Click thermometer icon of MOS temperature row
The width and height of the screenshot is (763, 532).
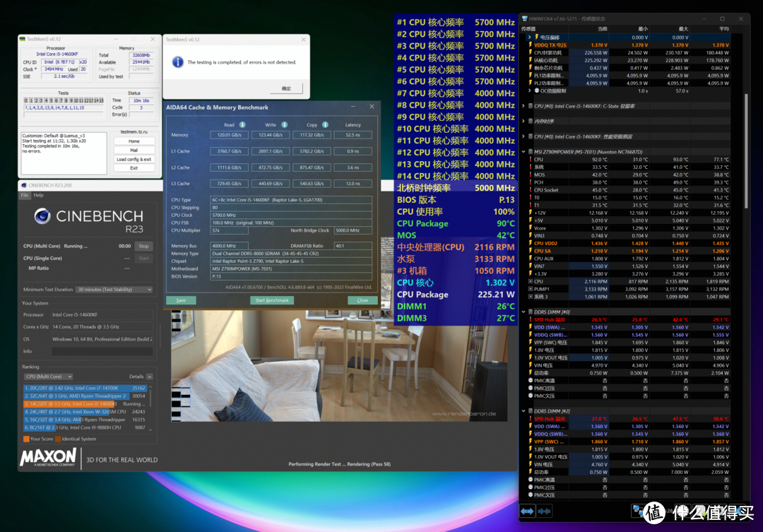(x=531, y=175)
